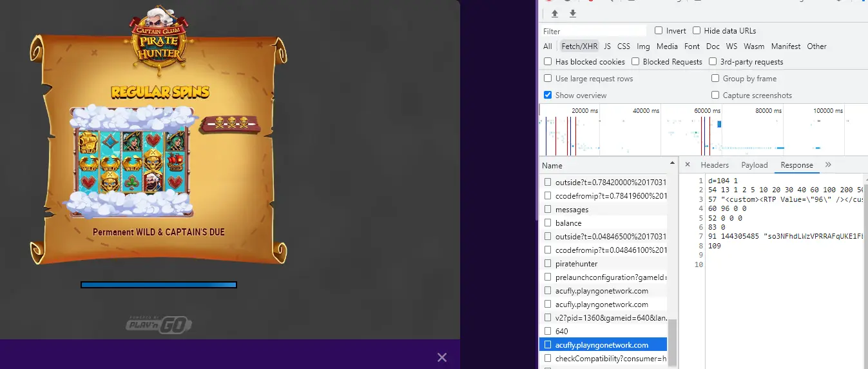Click the Name column sort arrow
The width and height of the screenshot is (868, 369).
pos(672,163)
